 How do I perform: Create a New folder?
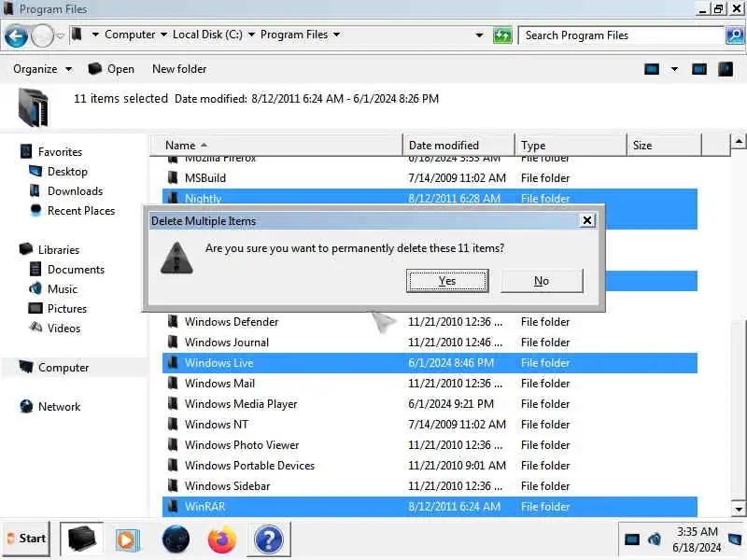coord(179,69)
